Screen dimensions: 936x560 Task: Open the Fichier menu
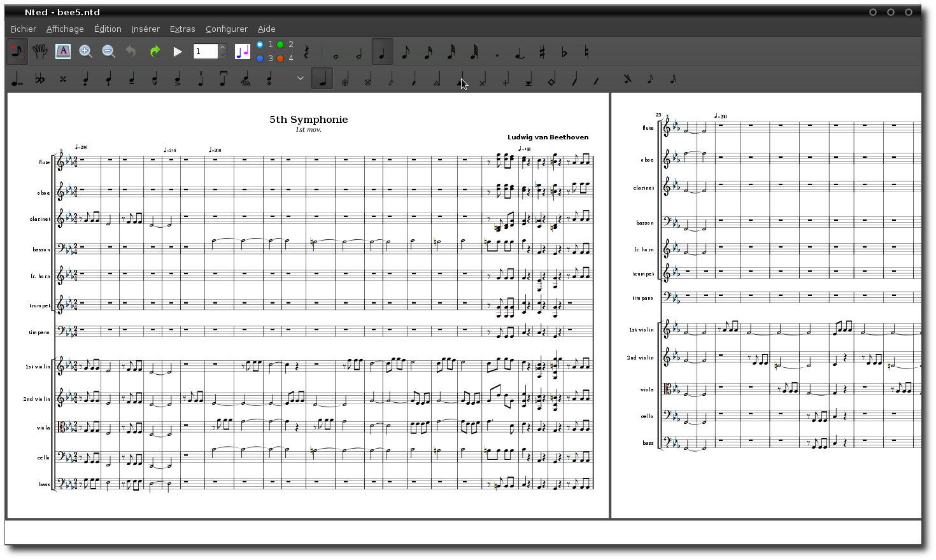pos(24,29)
